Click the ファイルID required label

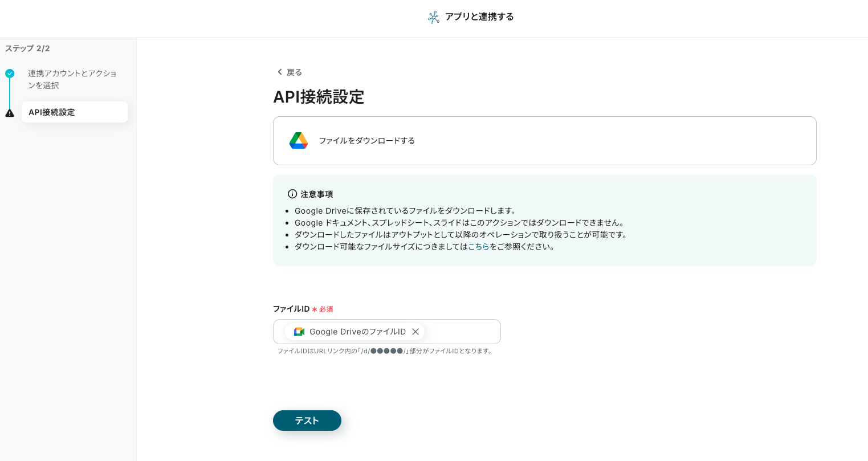291,309
